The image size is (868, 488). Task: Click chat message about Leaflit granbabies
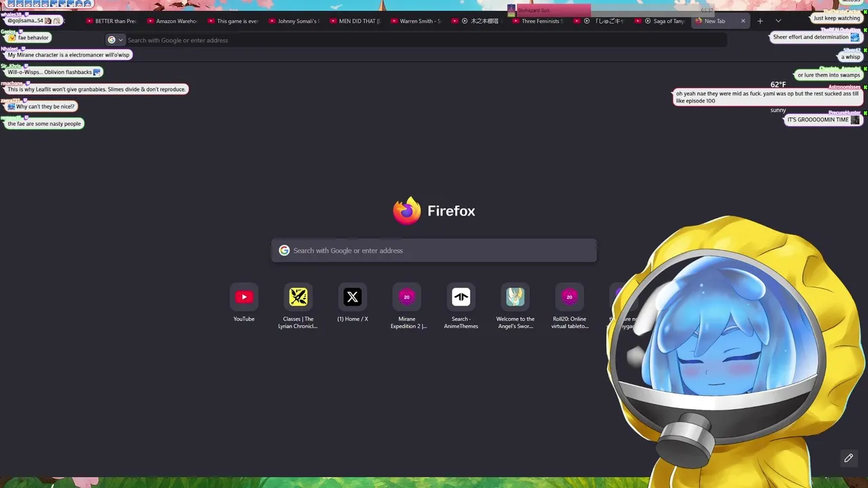click(96, 89)
